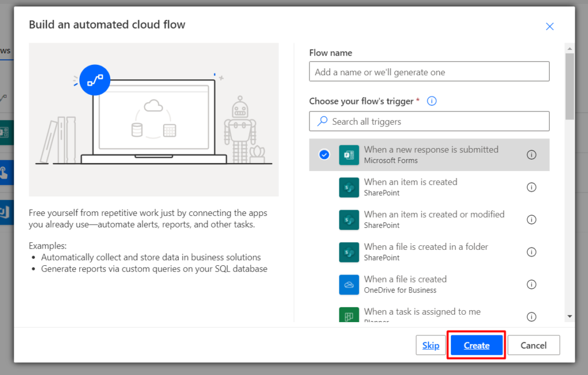Open info for 'When an item is created or modified'

(x=531, y=219)
